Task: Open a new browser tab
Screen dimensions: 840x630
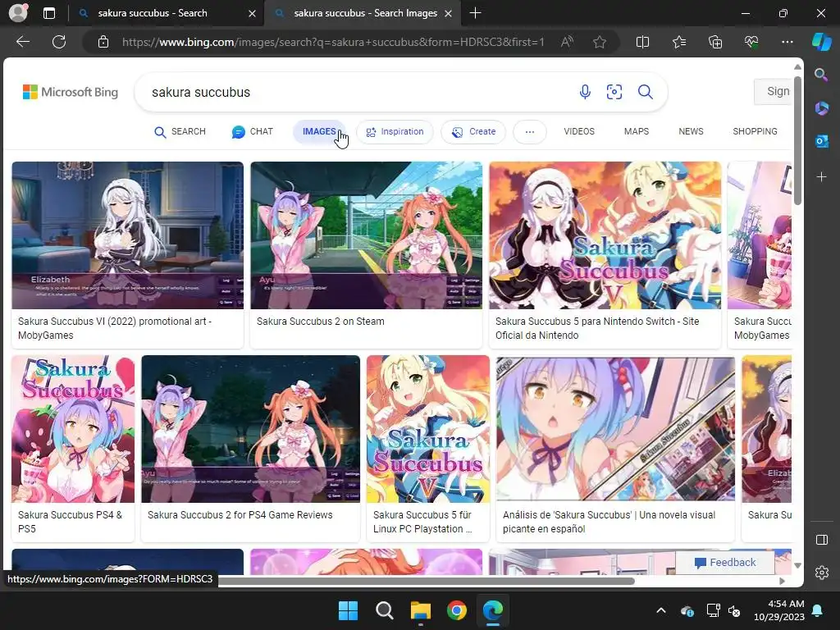Action: pos(475,13)
